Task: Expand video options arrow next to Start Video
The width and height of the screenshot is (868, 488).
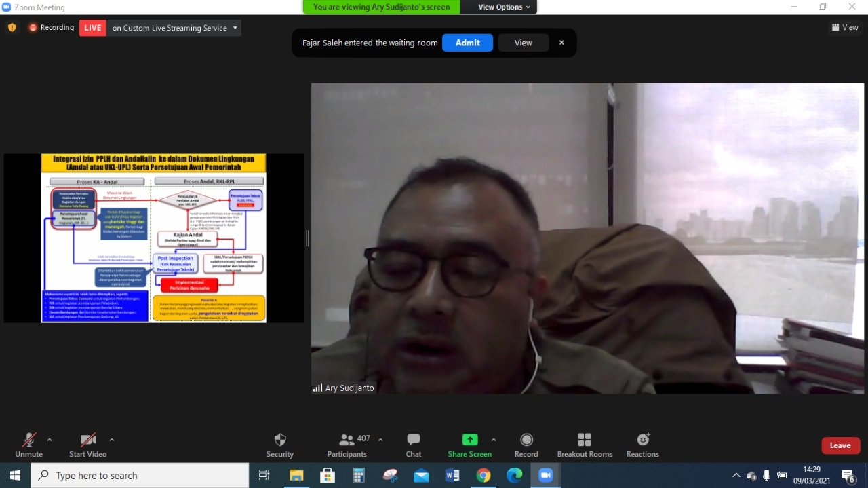Action: tap(111, 440)
